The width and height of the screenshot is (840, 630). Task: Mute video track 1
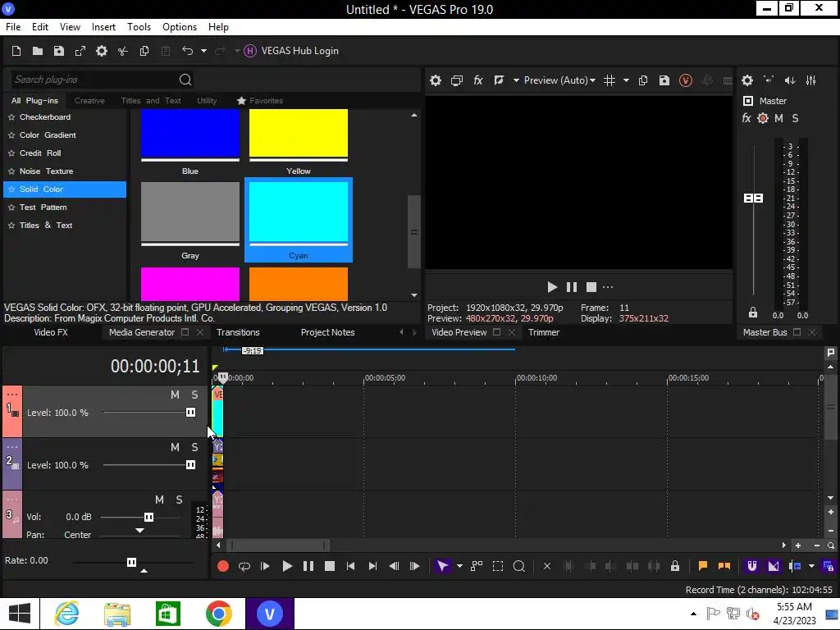click(176, 395)
